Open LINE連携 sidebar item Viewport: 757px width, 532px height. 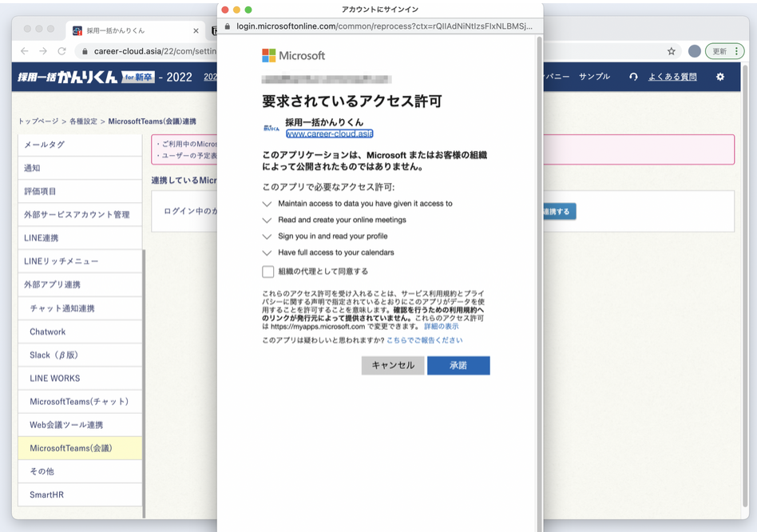(x=80, y=238)
